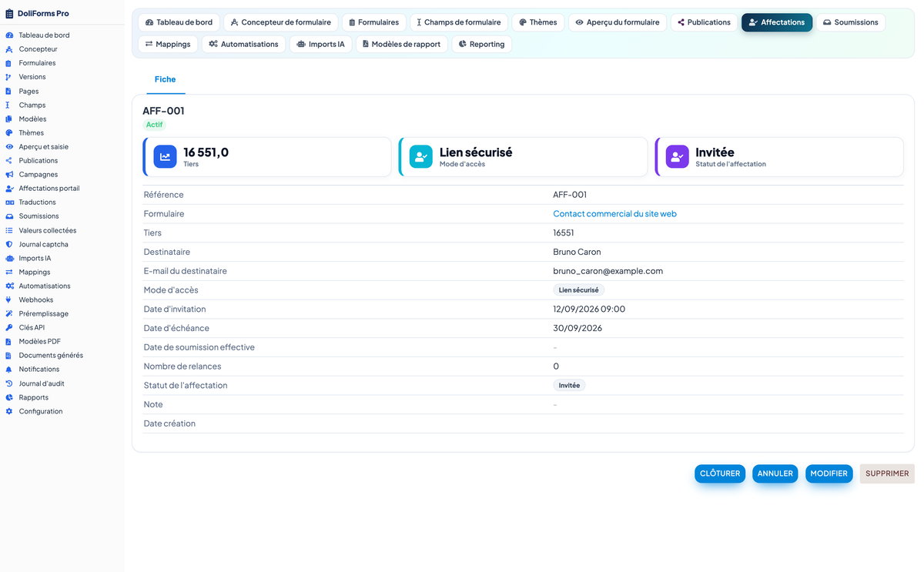Click the blue chart icon on Tiers card

coord(165,157)
